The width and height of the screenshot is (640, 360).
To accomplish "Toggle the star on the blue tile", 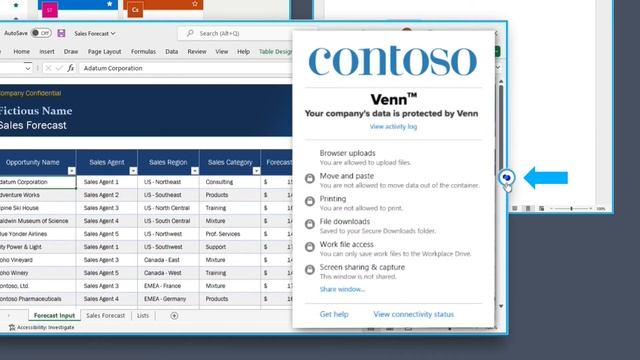I will pos(109,4).
